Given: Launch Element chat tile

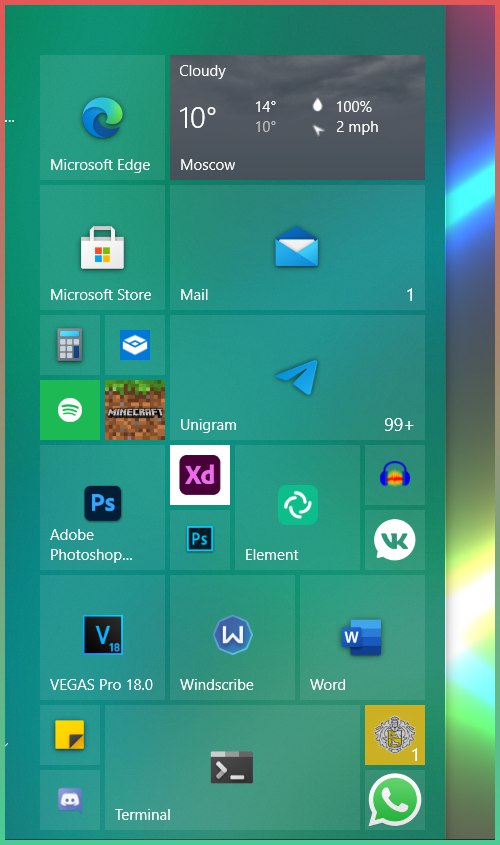Looking at the screenshot, I should (297, 508).
